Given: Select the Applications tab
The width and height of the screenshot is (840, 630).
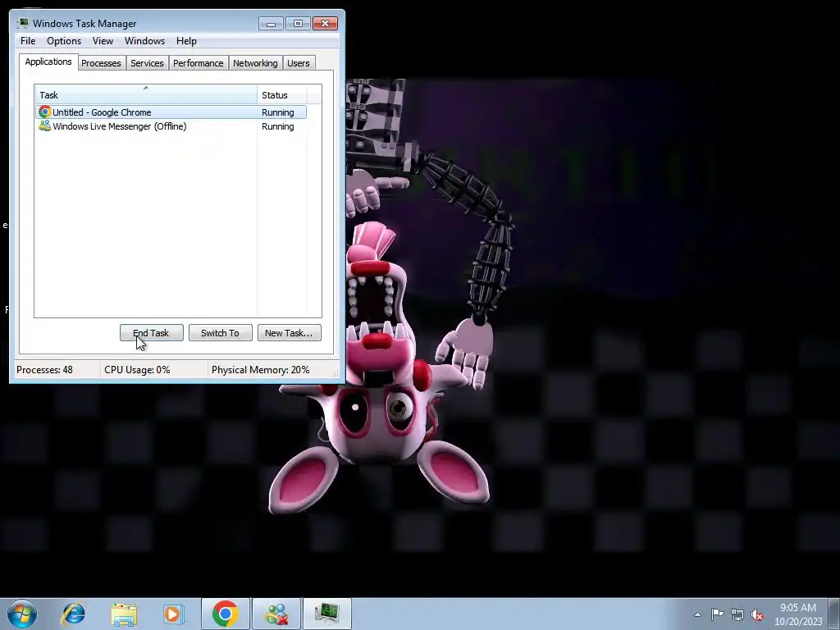Looking at the screenshot, I should (x=48, y=62).
